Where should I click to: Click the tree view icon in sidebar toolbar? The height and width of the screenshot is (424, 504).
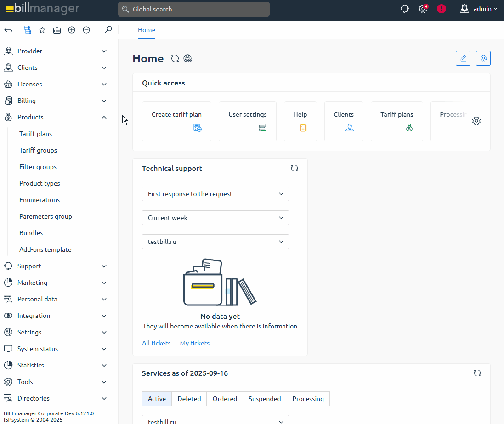pyautogui.click(x=28, y=30)
